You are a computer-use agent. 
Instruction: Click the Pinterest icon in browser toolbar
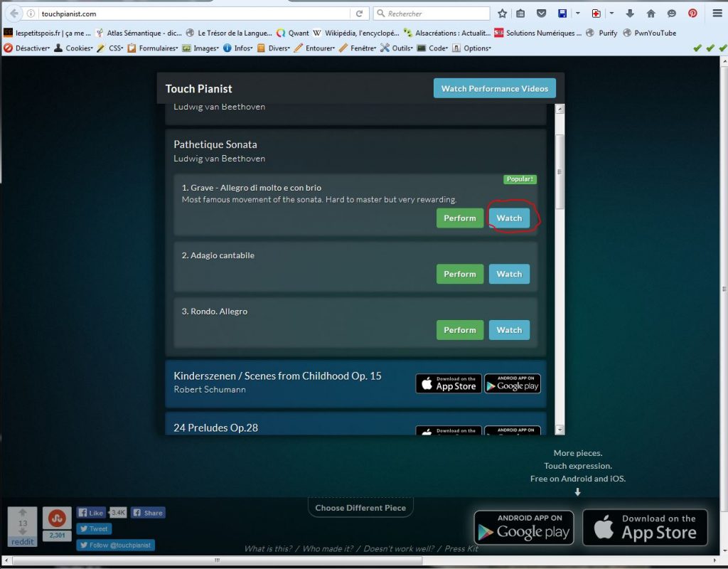pos(692,14)
